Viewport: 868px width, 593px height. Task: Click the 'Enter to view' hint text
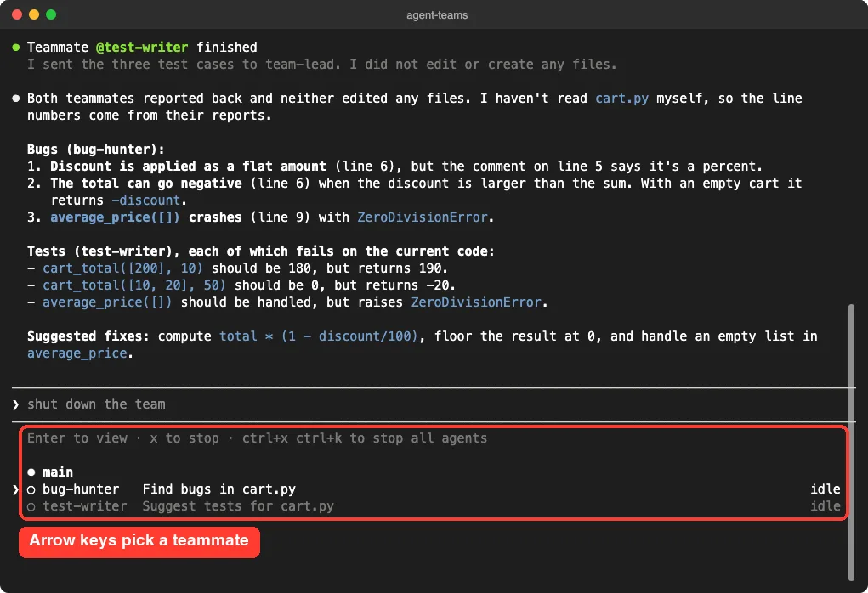point(77,438)
